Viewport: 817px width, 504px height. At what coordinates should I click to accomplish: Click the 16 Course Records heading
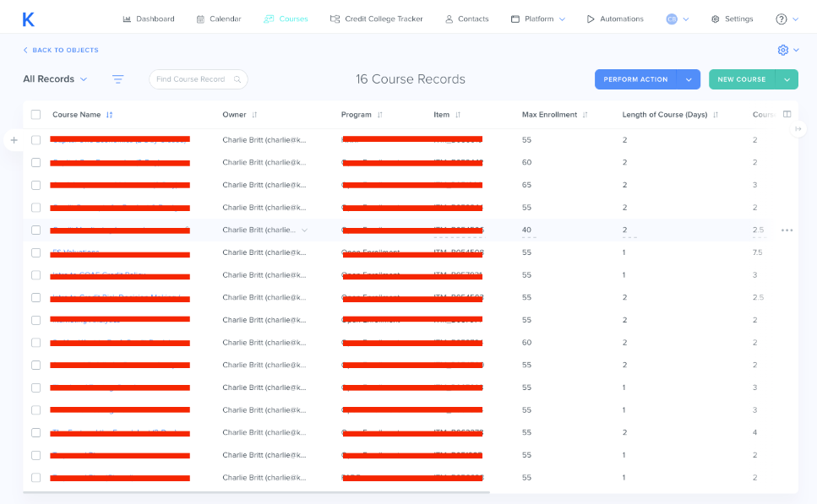[411, 79]
